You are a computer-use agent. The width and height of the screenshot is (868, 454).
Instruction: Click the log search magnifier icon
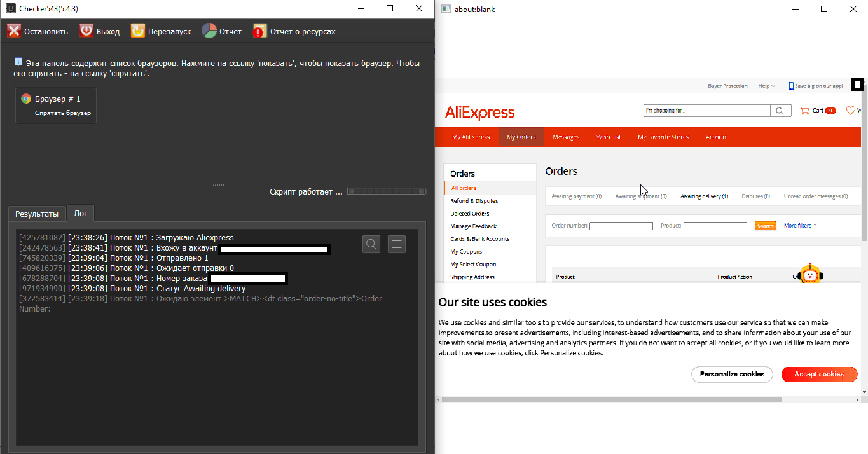[371, 244]
